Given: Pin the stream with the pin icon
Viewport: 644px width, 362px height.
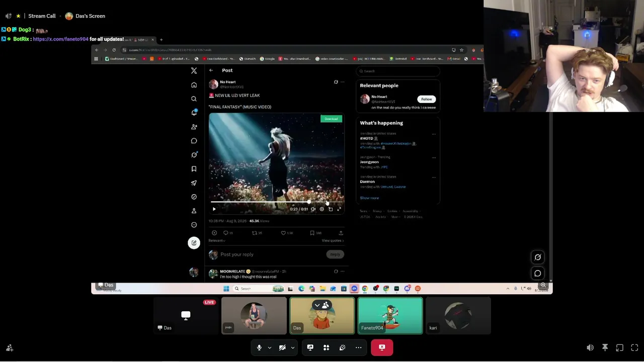Looking at the screenshot, I should (x=605, y=347).
